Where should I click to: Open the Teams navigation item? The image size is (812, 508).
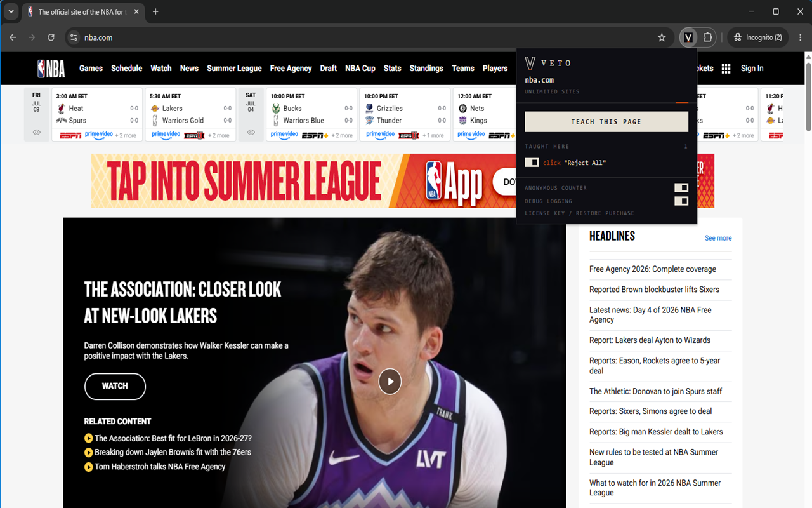coord(463,69)
